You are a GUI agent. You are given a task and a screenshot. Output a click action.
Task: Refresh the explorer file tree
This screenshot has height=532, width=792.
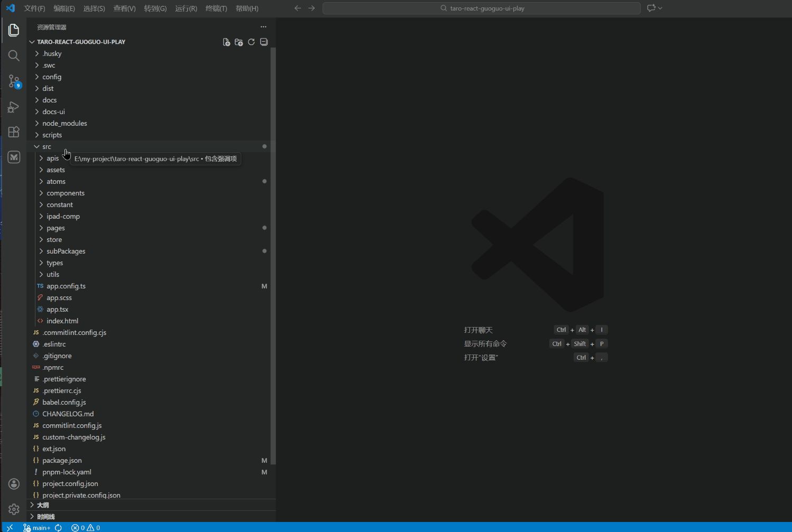tap(251, 42)
